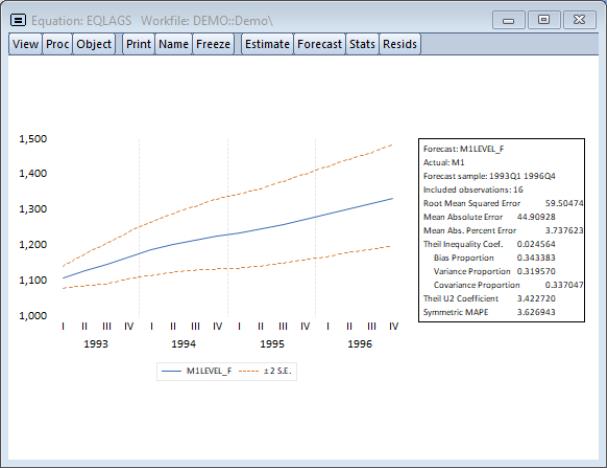The height and width of the screenshot is (468, 607).
Task: Click the Object toolbar button
Action: (94, 44)
